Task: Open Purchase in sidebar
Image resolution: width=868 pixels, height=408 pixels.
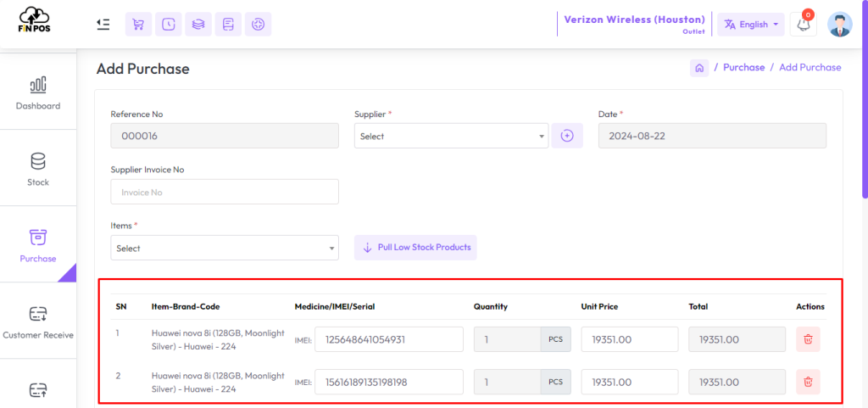Action: [x=37, y=244]
